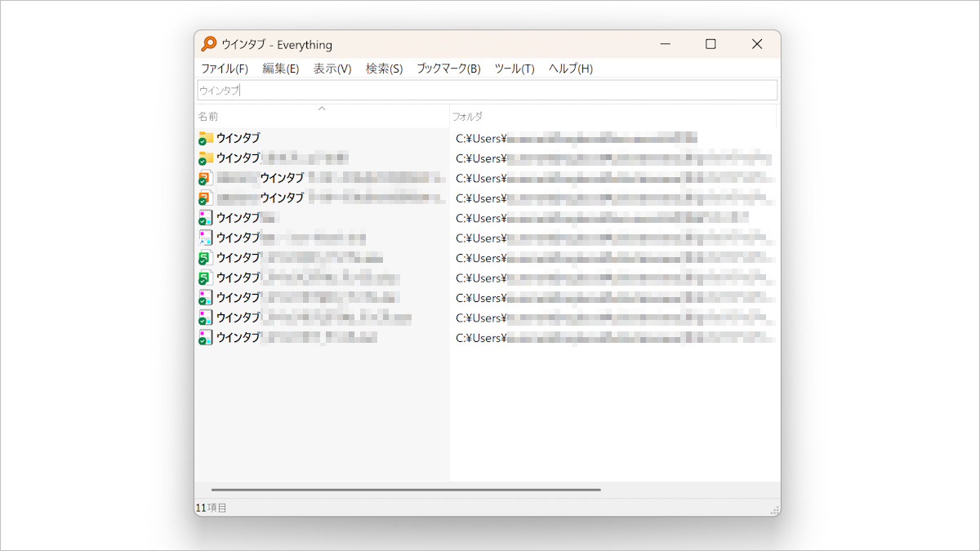Open the ブックマーク(B) menu
Screen dimensions: 980x551
coord(448,69)
